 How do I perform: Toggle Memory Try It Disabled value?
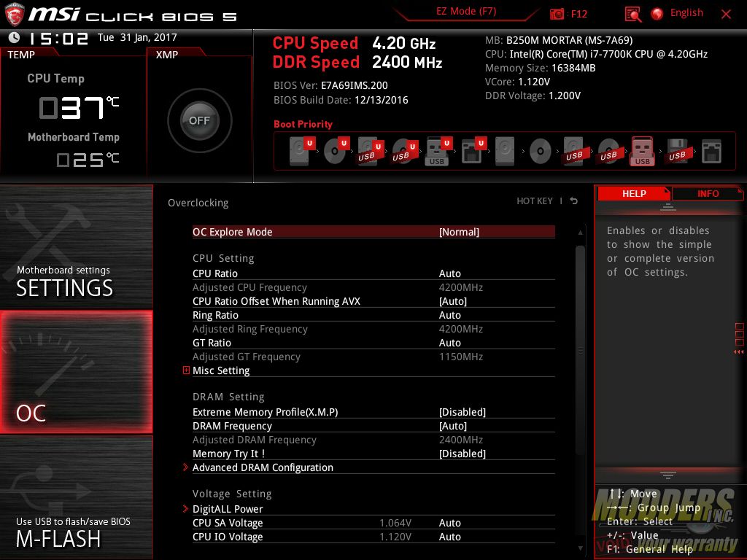[x=462, y=454]
